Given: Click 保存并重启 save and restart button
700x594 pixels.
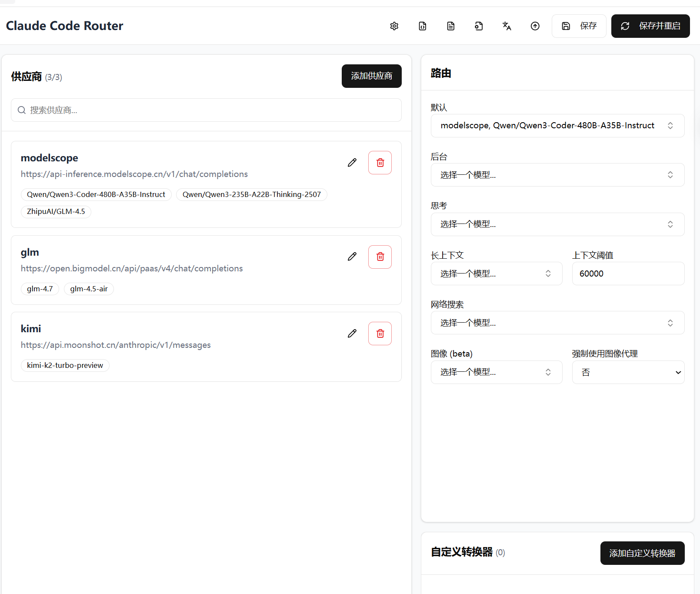Looking at the screenshot, I should (650, 26).
